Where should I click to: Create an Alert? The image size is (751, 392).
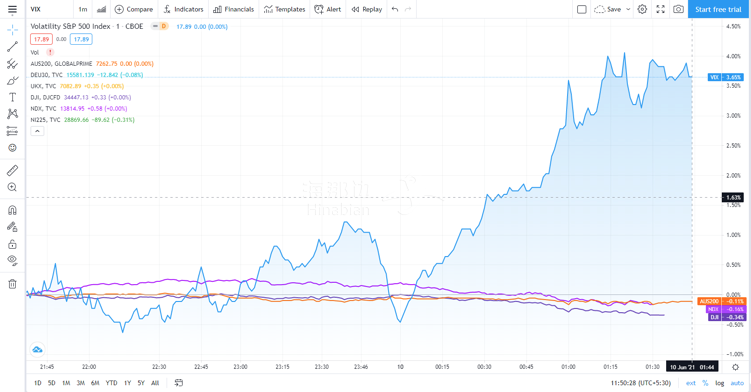tap(328, 9)
